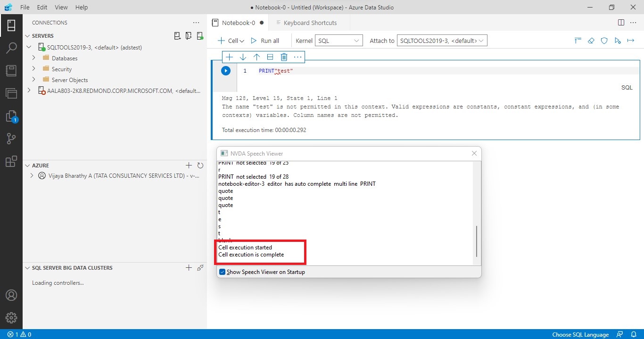Screen dimensions: 644x339
Task: Open the Search view in the activity bar
Action: tap(11, 48)
